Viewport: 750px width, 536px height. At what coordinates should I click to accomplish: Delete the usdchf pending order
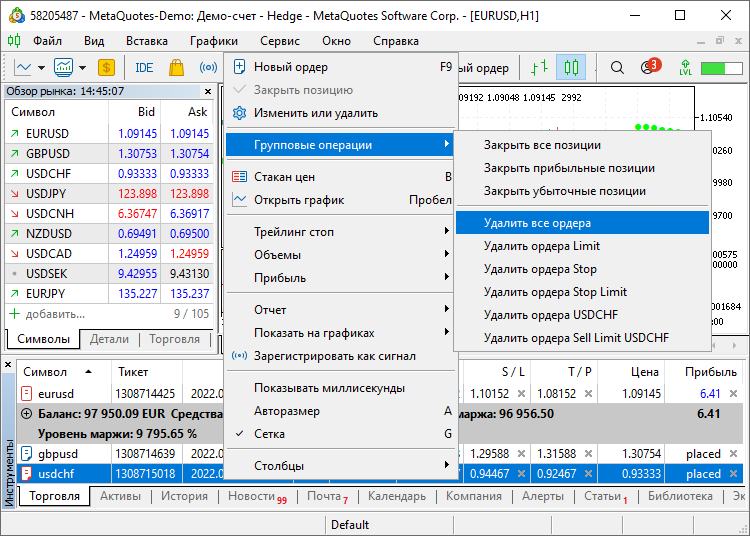733,473
